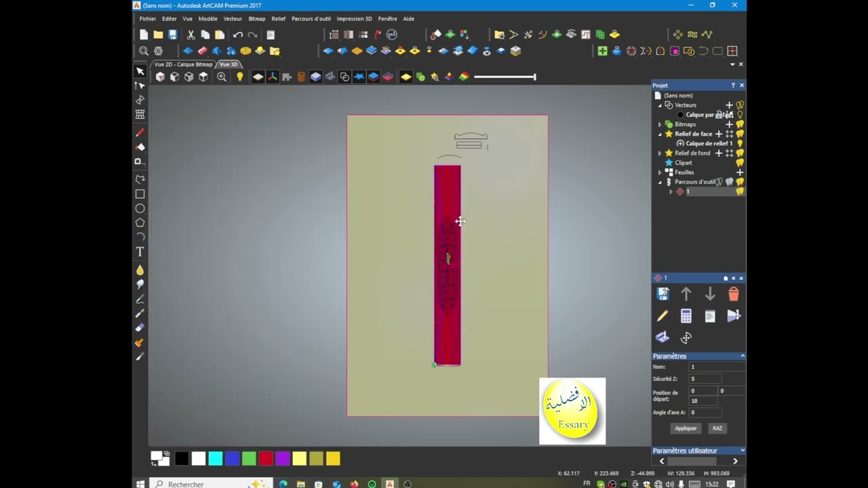This screenshot has width=868, height=488.
Task: Save toolpaths using the disk icon in panel
Action: click(x=663, y=294)
